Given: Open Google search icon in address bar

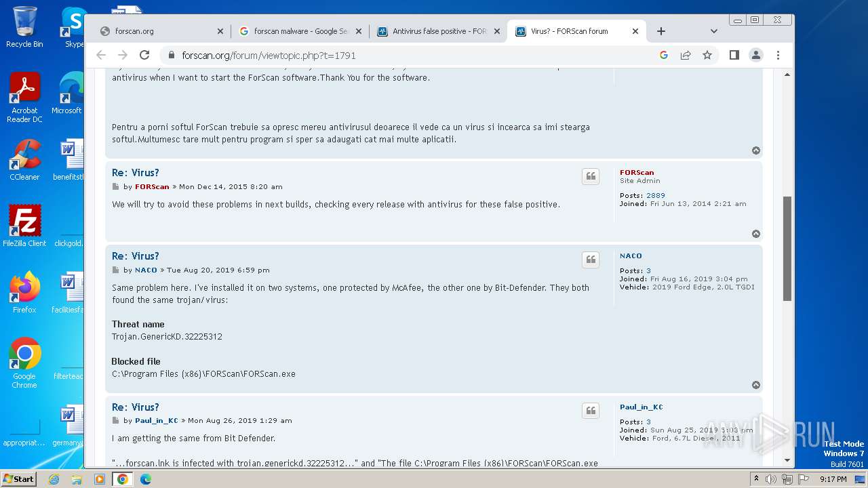Looking at the screenshot, I should (664, 55).
